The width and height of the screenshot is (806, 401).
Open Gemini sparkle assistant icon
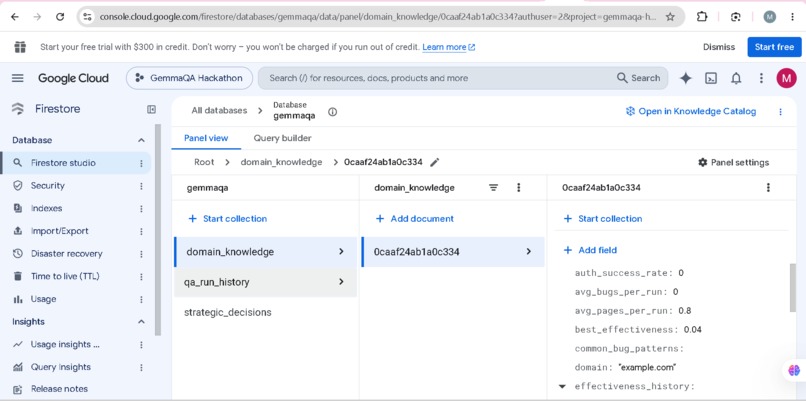point(685,78)
